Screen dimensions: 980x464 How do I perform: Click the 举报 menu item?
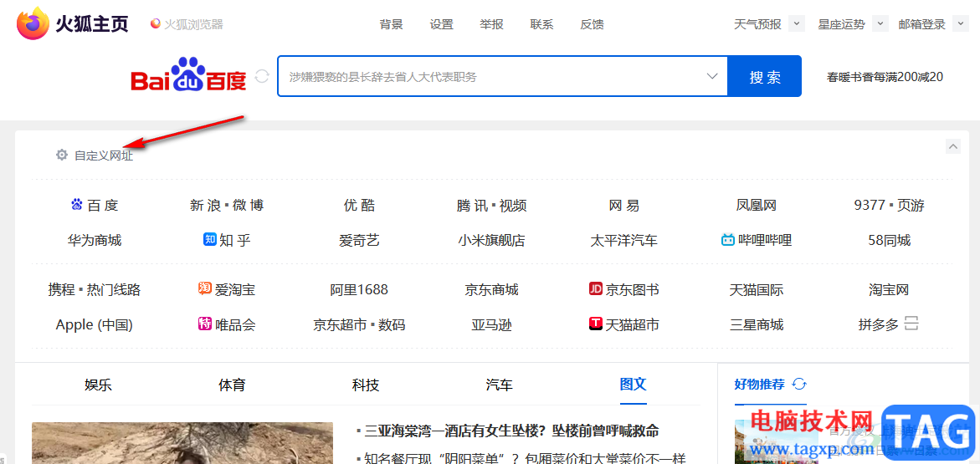491,24
